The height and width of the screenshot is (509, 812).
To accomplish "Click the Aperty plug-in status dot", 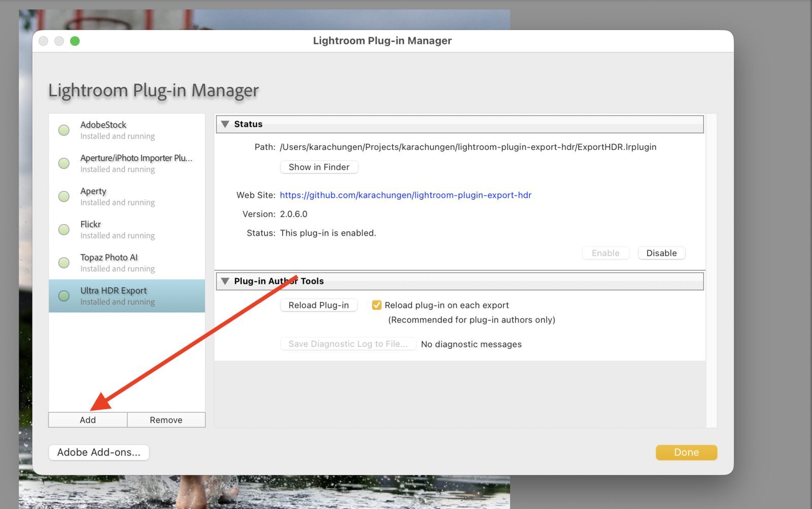I will 64,196.
